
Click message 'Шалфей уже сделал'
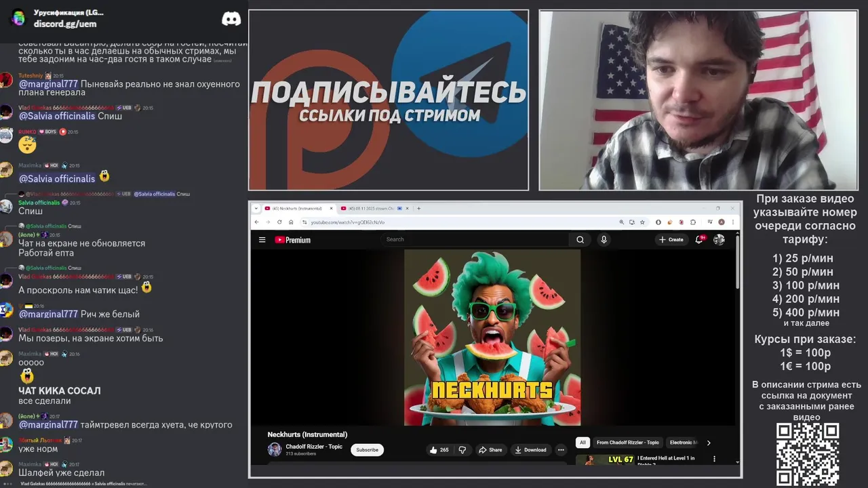[x=61, y=473]
